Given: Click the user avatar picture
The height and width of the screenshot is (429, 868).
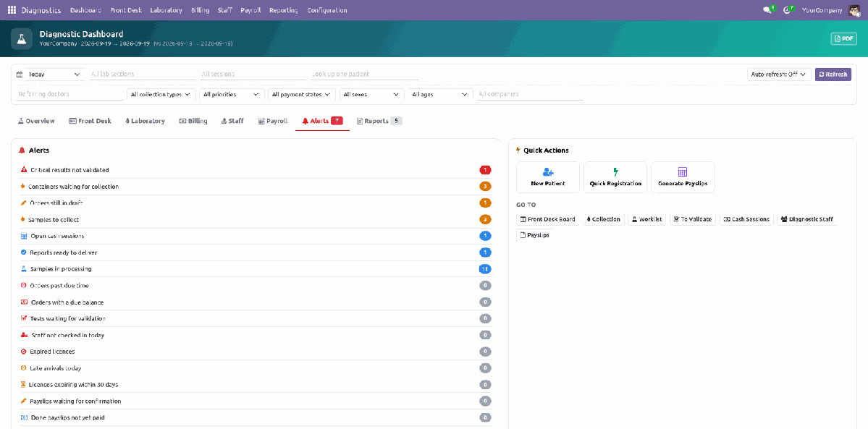Looking at the screenshot, I should [854, 10].
